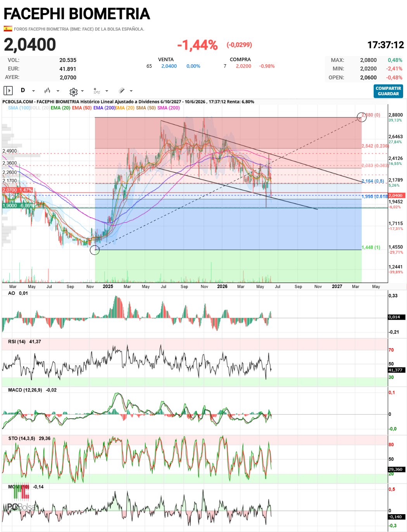Click the COMPRA price 2,0200
The image size is (407, 532).
pyautogui.click(x=243, y=66)
